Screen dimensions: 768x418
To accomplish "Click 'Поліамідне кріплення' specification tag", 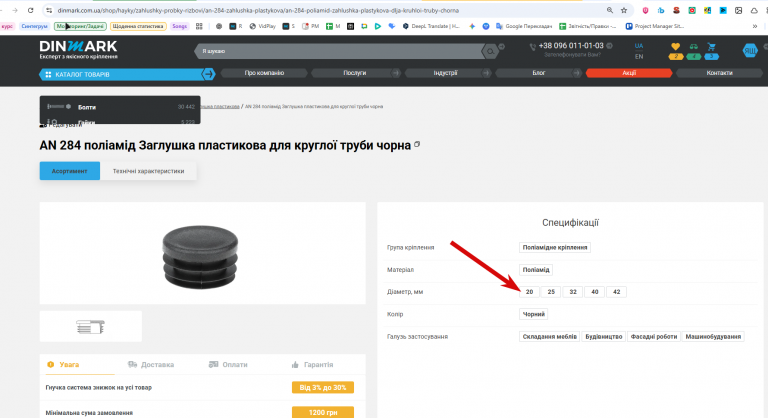I will click(554, 247).
